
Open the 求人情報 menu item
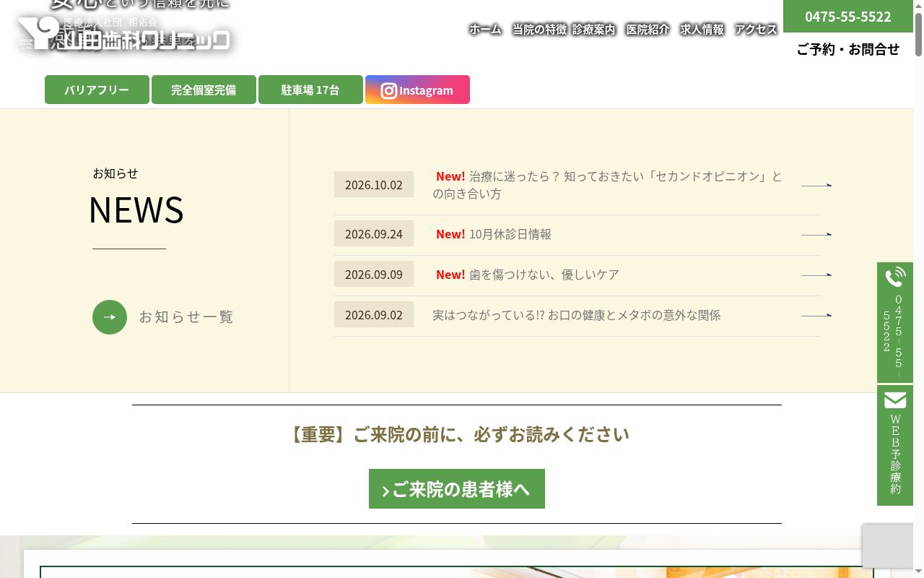702,29
